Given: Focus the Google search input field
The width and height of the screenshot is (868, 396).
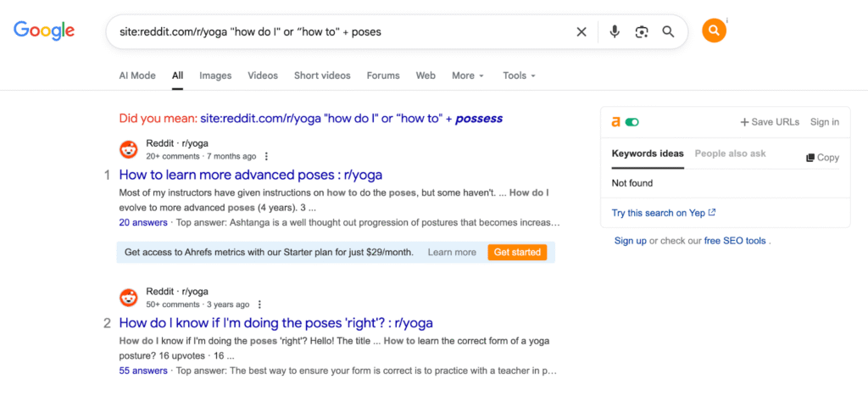Looking at the screenshot, I should [x=343, y=32].
